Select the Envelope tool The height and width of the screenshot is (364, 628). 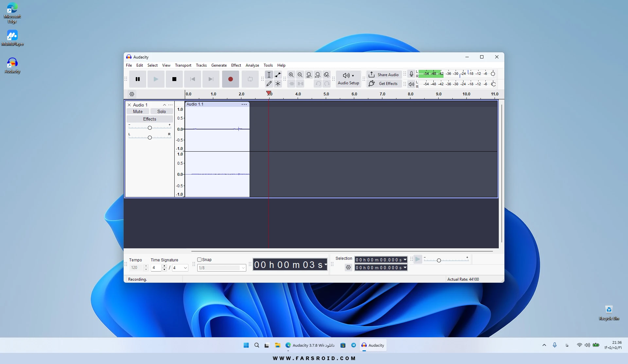pyautogui.click(x=278, y=75)
